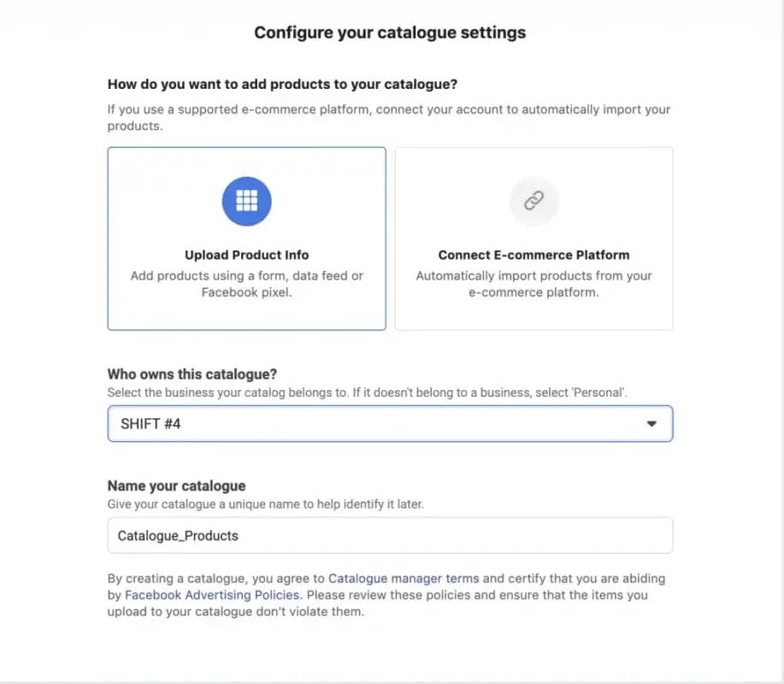Click the arrow beside SHIFT #4
This screenshot has width=784, height=684.
[x=652, y=423]
